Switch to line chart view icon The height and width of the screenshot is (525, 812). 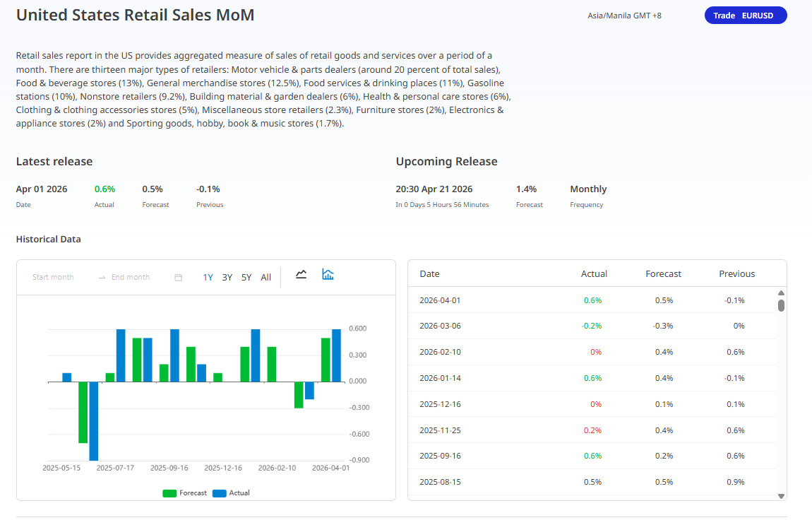click(x=301, y=275)
